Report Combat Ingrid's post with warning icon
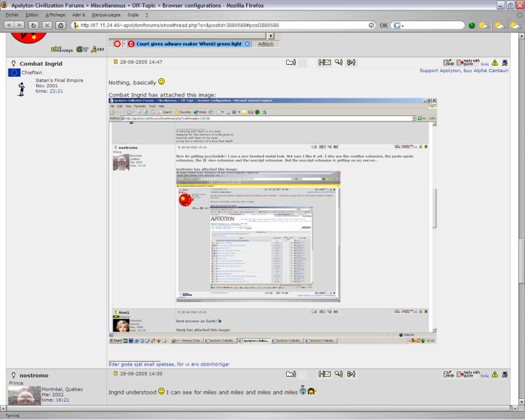The height and width of the screenshot is (420, 525). 495,62
